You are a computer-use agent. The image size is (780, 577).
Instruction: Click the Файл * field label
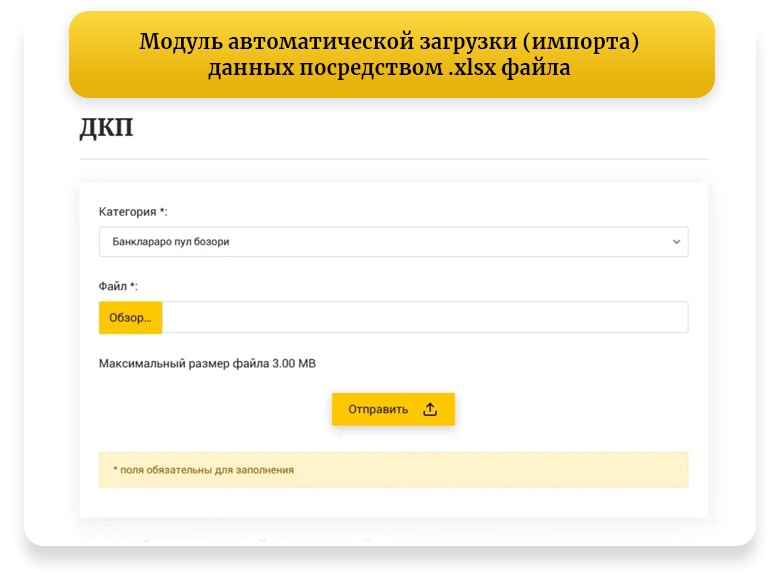pos(118,286)
